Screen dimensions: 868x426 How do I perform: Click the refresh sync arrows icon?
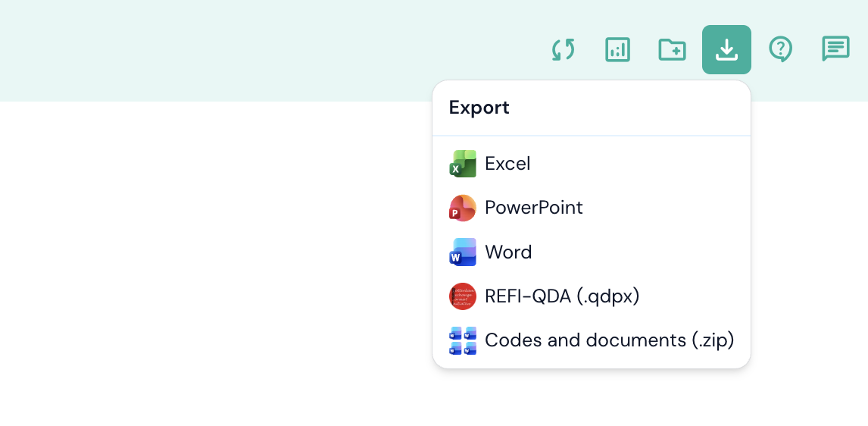pyautogui.click(x=563, y=50)
